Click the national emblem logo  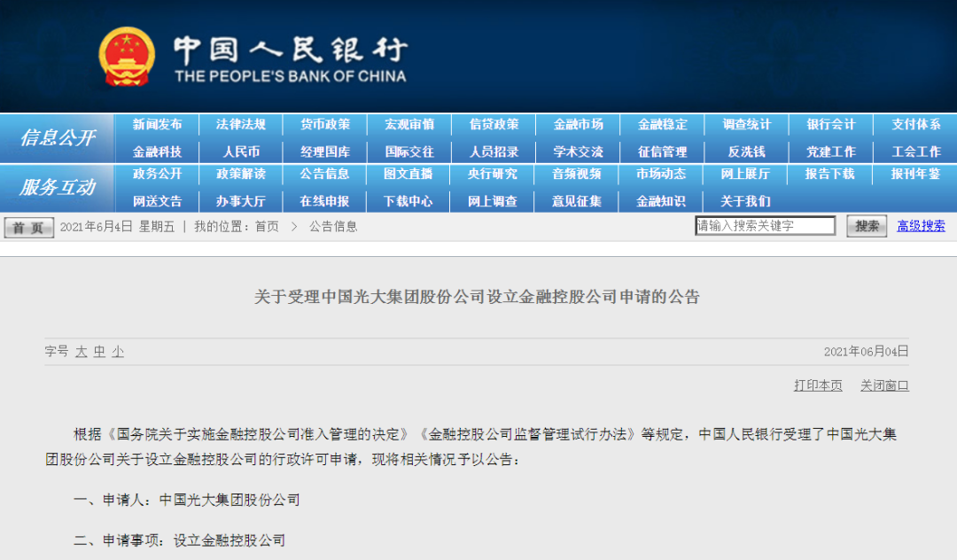click(127, 57)
